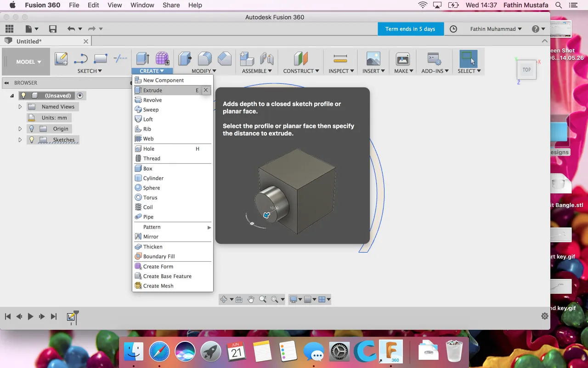Select the sketch Line tool icon
588x368 pixels.
click(x=81, y=58)
